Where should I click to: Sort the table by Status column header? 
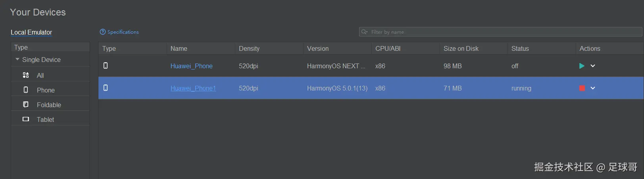(x=520, y=48)
